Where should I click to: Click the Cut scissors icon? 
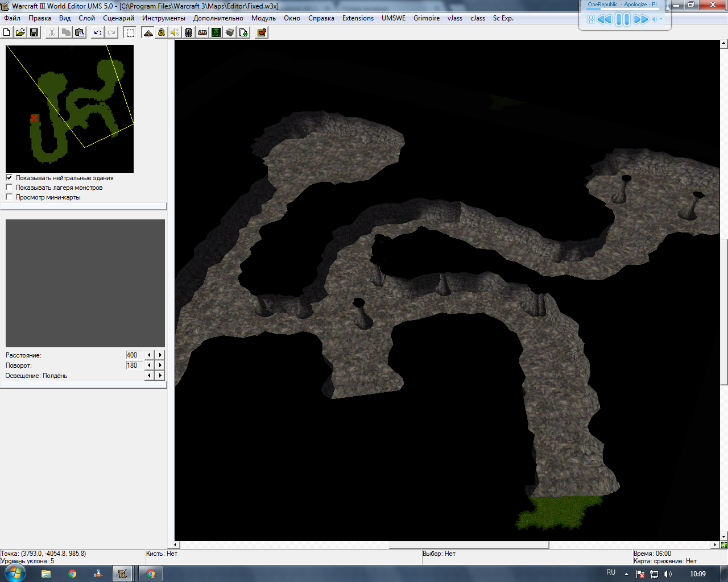pyautogui.click(x=52, y=32)
